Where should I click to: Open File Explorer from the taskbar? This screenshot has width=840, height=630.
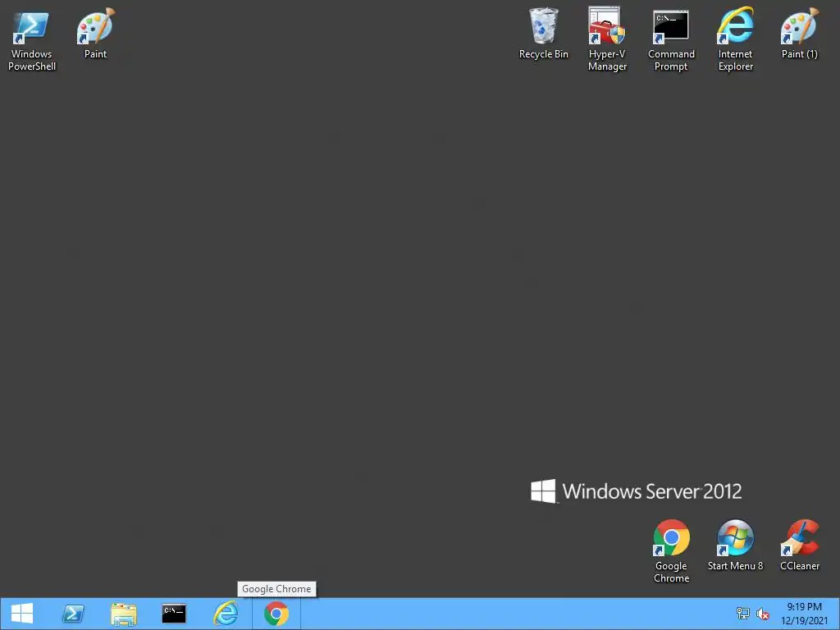coord(124,614)
